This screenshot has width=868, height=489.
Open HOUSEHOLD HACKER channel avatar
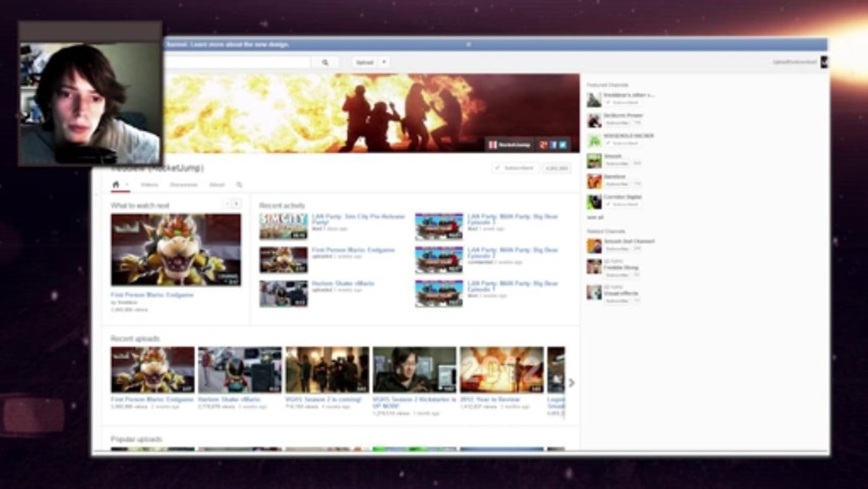(x=595, y=140)
